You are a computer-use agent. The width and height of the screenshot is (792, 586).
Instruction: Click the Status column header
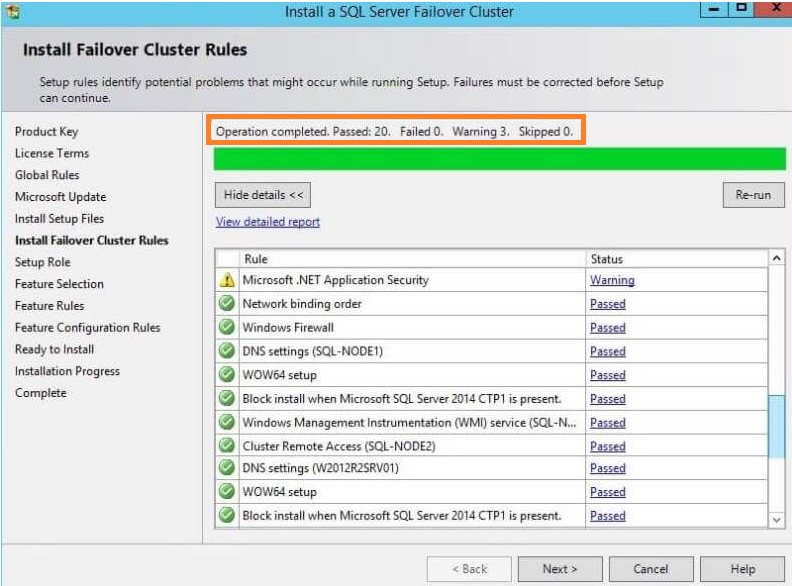point(676,259)
